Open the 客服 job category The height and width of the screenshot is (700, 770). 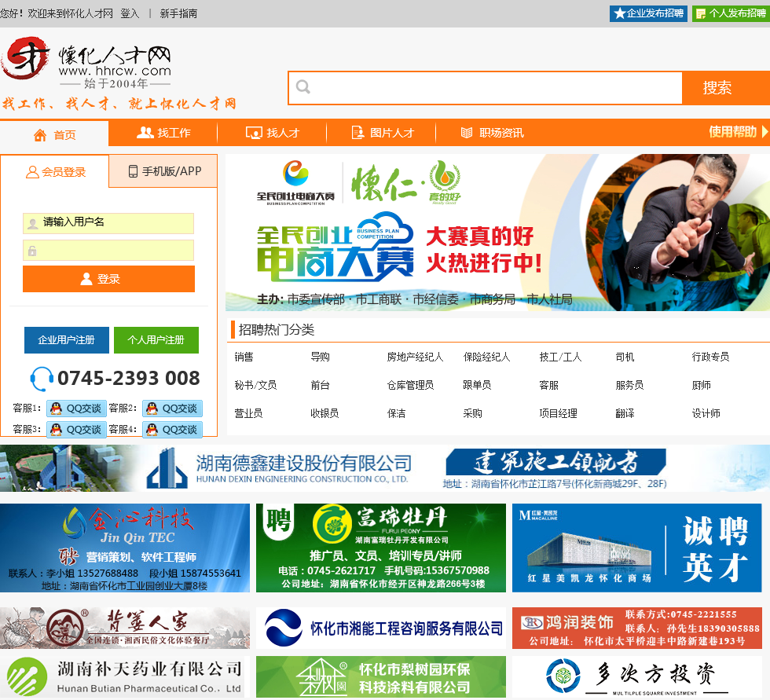(549, 385)
